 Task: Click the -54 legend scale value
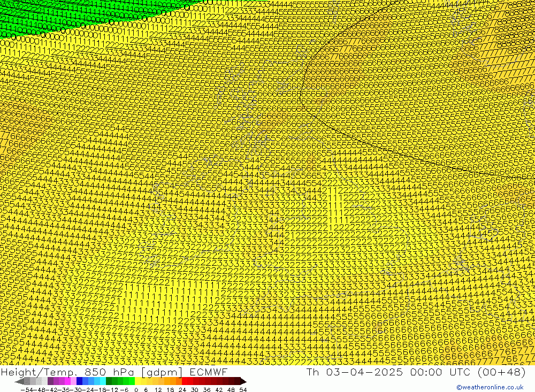tap(27, 390)
